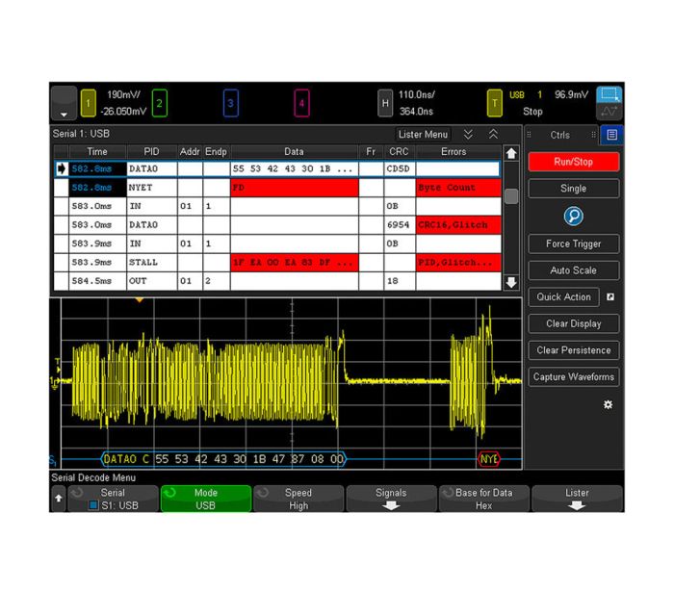Select the NYET row in the lister
Image resolution: width=674 pixels, height=616 pixels.
click(277, 188)
